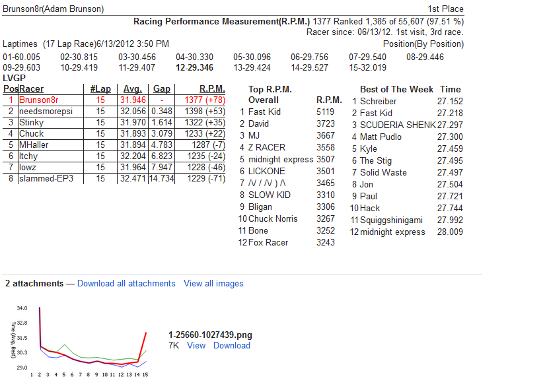Click the Download all attachments link
The width and height of the screenshot is (545, 392).
(126, 283)
